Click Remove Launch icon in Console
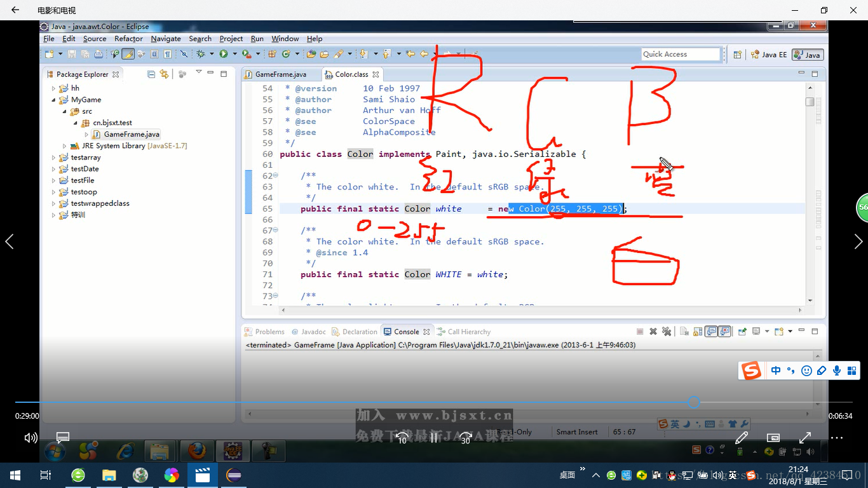Screen dimensions: 868x488 coord(653,331)
